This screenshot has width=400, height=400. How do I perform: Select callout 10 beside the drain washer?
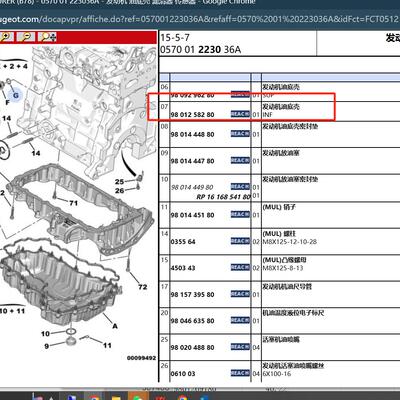(x=45, y=334)
